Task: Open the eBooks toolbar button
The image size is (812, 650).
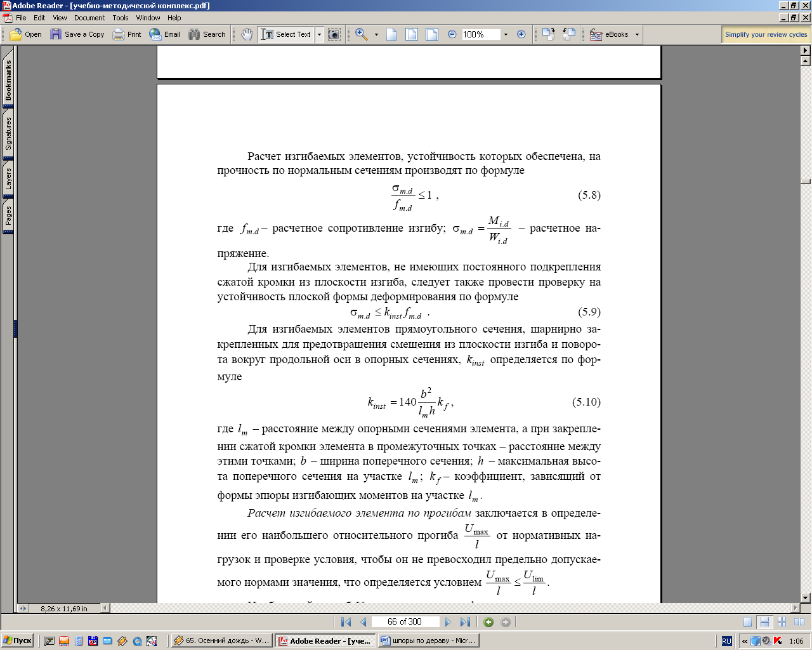Action: click(x=610, y=34)
